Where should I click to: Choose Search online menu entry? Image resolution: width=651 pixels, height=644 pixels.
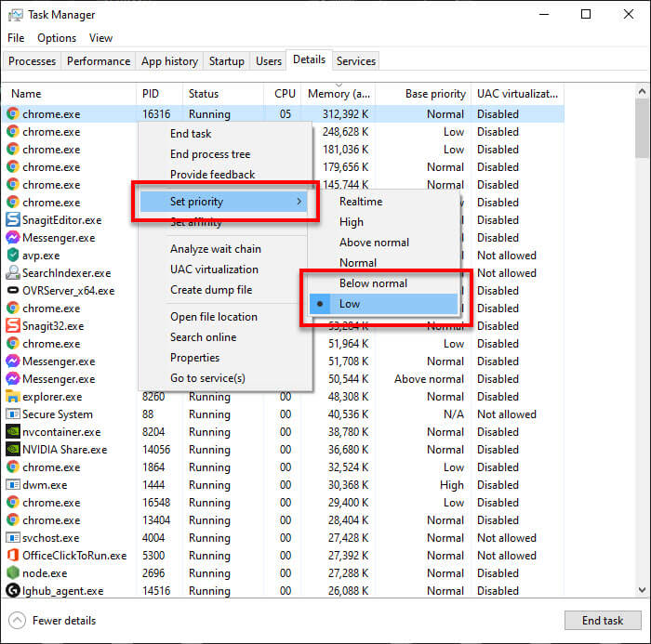(225, 337)
